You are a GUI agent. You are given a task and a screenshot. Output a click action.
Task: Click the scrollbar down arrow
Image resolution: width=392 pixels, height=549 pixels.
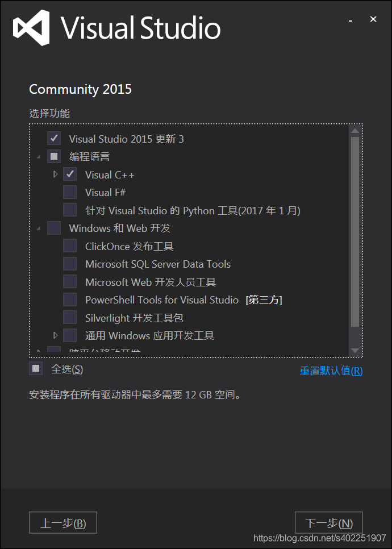click(355, 351)
